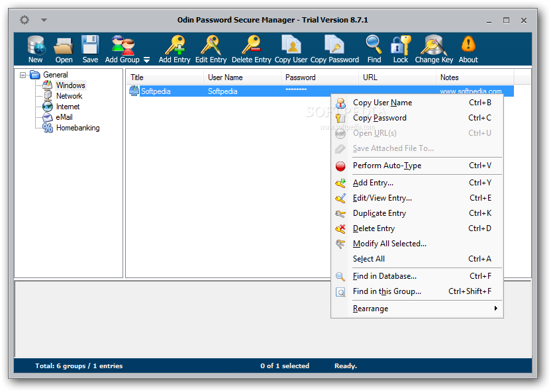Click the Delete Entry toolbar icon
This screenshot has height=392, width=551.
point(251,49)
